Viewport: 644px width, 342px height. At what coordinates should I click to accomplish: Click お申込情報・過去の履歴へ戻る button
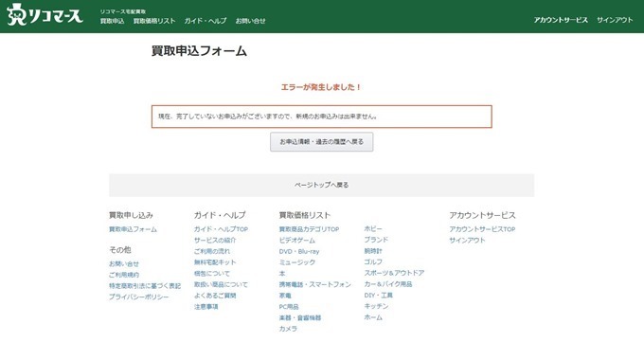pos(322,142)
